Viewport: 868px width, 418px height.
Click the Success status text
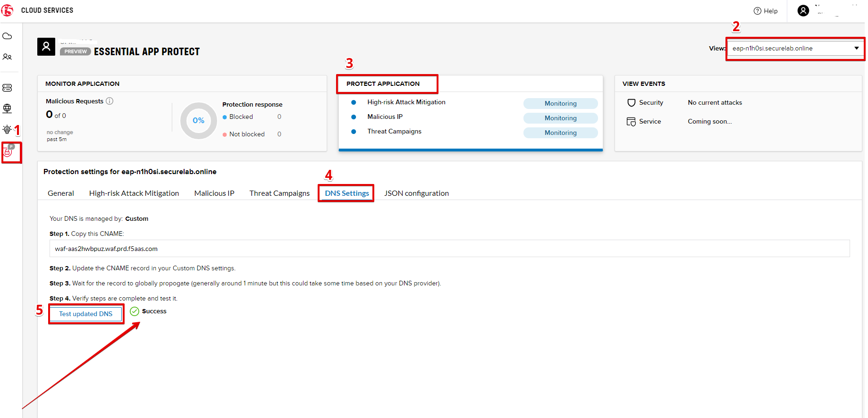pos(154,311)
